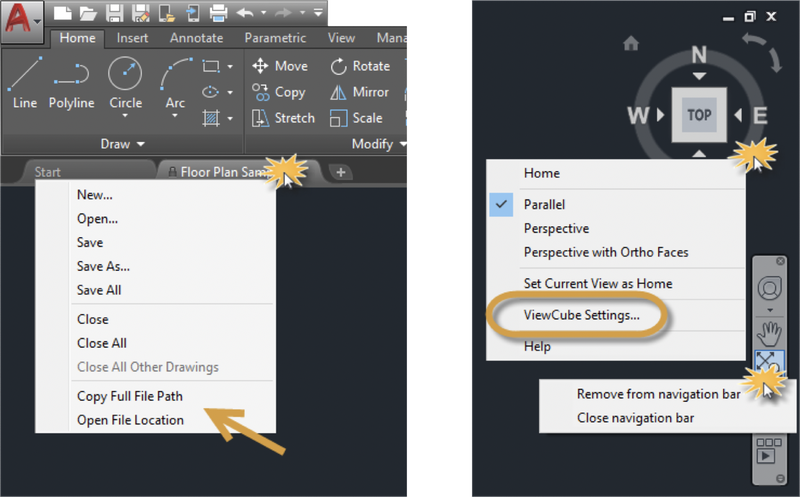Click the Open folder icon in quick access toolbar
The image size is (800, 497).
(x=88, y=13)
